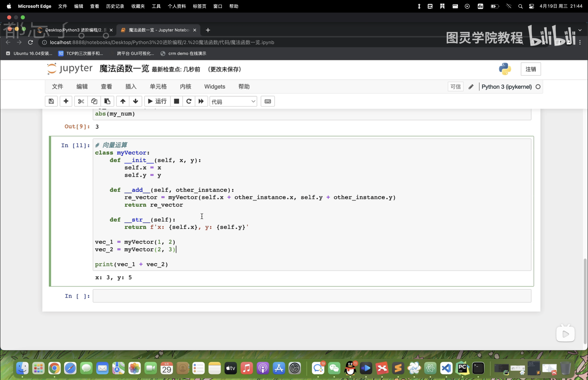This screenshot has height=380, width=588.
Task: Open Sublime Text in the Dock
Action: (x=398, y=368)
